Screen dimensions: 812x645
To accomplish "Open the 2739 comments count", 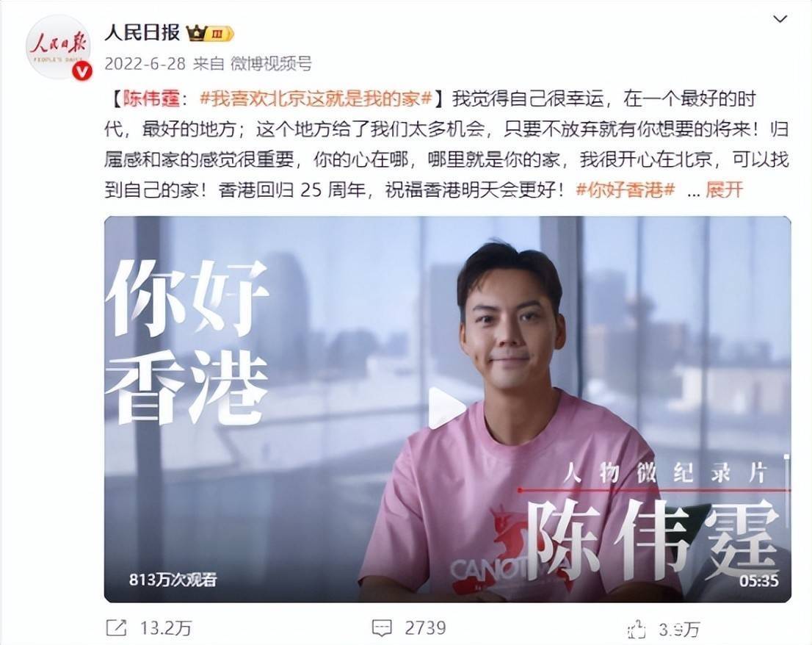I will tap(425, 628).
